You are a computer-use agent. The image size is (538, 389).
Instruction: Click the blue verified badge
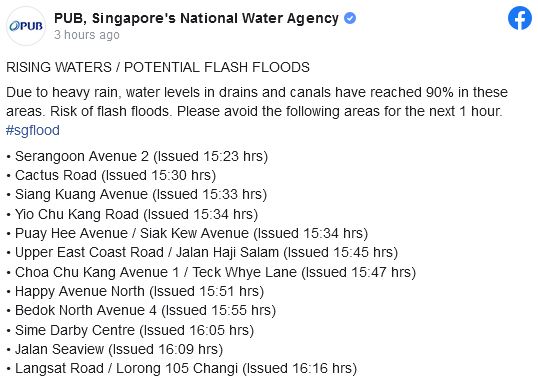[x=350, y=18]
